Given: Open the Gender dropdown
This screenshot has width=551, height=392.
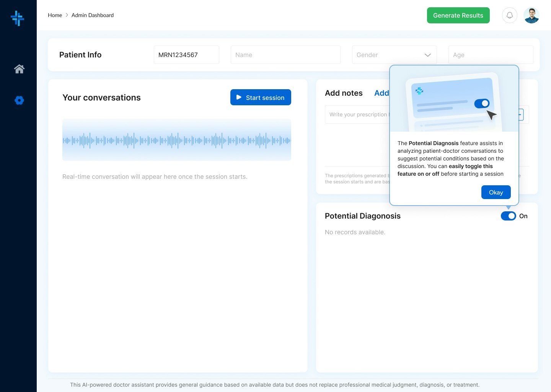Looking at the screenshot, I should tap(395, 55).
